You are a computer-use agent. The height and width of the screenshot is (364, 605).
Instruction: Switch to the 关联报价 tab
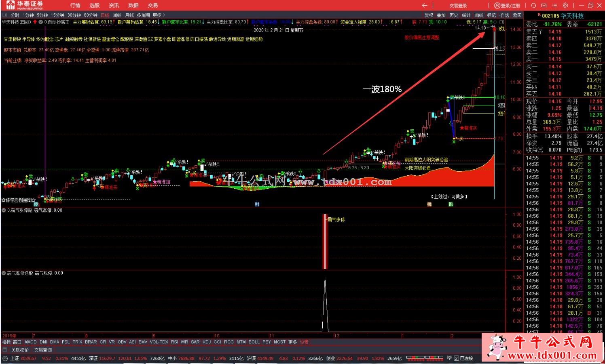point(20,350)
